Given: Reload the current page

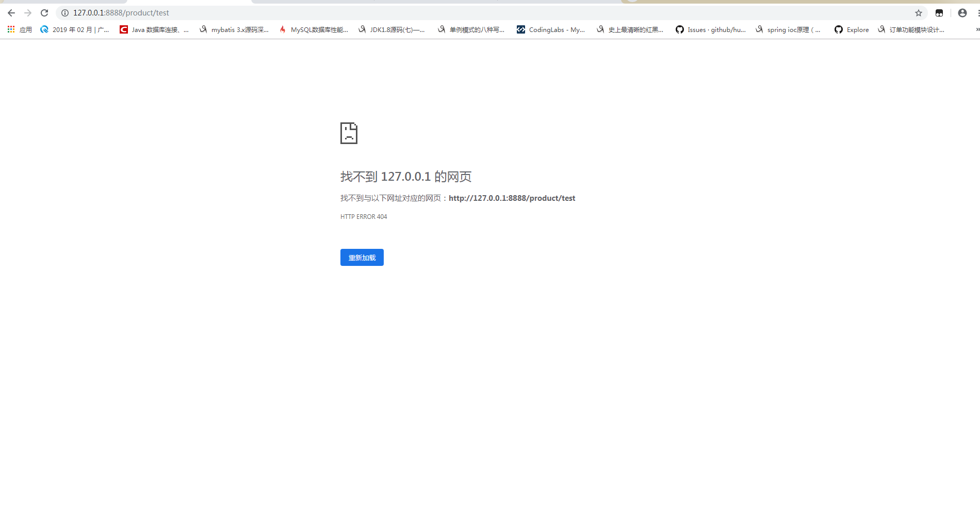Looking at the screenshot, I should click(45, 12).
